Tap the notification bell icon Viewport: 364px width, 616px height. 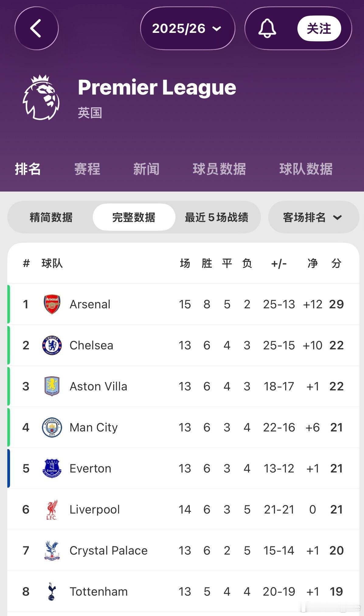[267, 29]
